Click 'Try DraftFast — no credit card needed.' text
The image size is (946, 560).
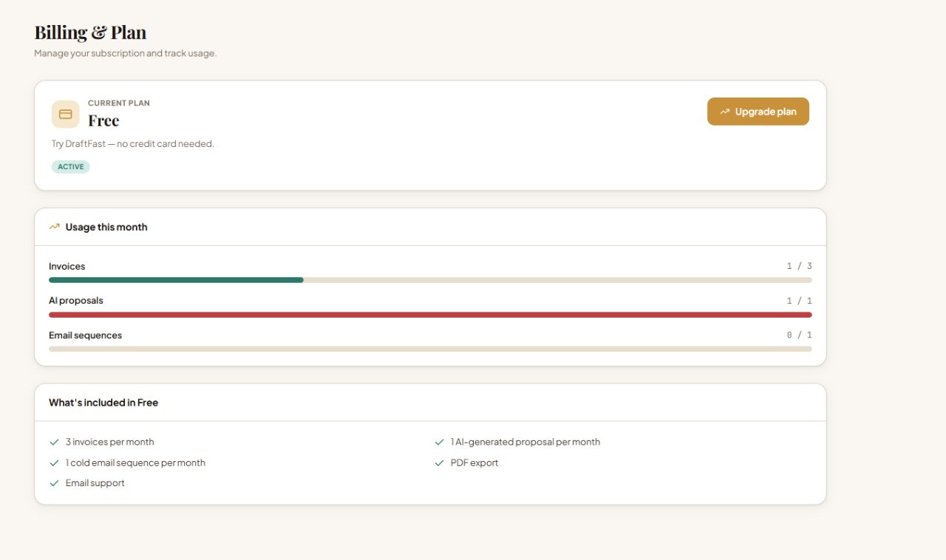pos(133,144)
